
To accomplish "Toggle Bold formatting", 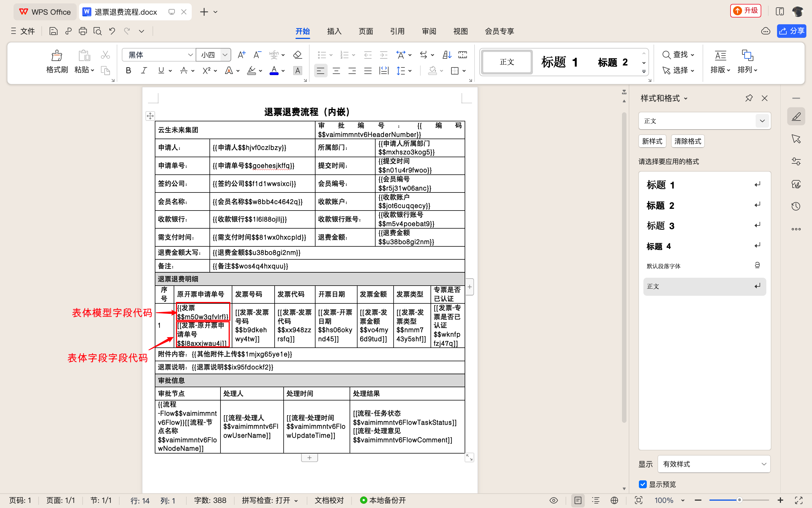I will (x=128, y=71).
